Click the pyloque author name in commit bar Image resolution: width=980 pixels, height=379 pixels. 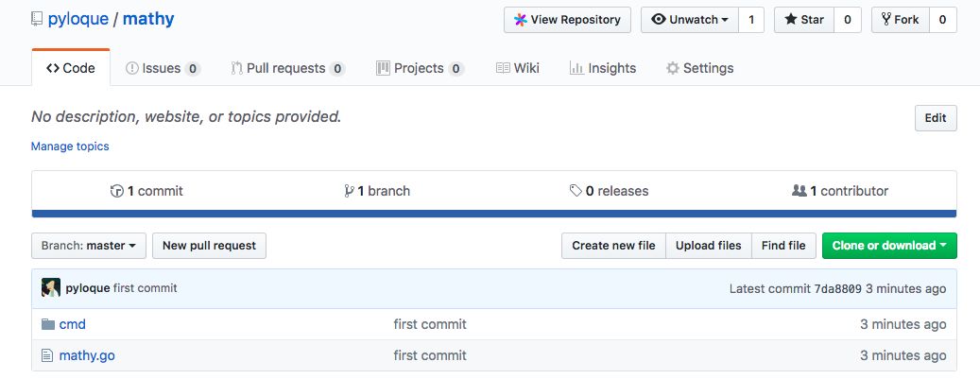point(88,288)
